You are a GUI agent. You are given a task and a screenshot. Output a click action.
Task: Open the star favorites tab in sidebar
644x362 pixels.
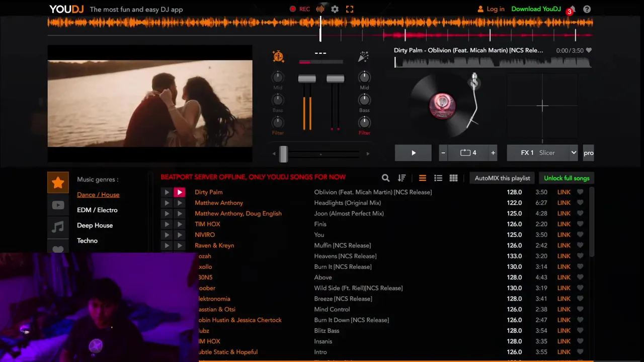click(58, 183)
